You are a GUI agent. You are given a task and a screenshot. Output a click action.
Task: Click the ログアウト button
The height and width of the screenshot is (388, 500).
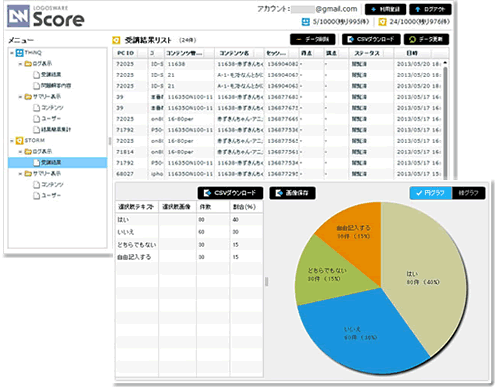(x=430, y=9)
